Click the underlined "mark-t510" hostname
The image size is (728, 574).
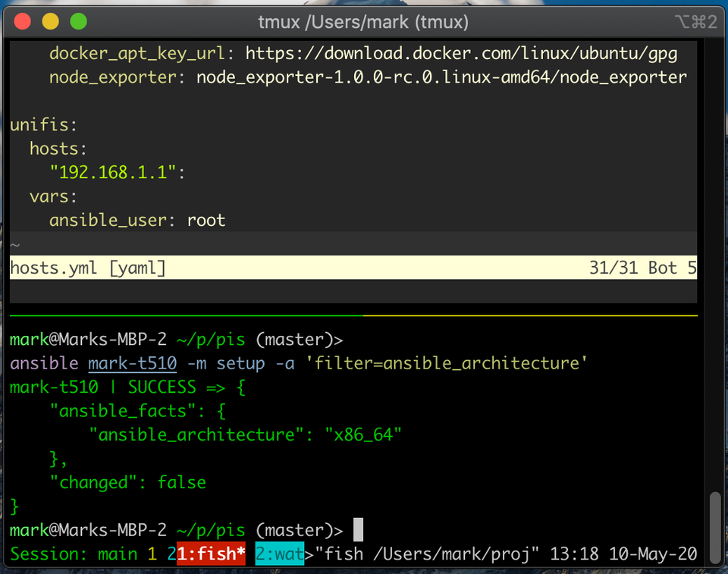point(132,363)
